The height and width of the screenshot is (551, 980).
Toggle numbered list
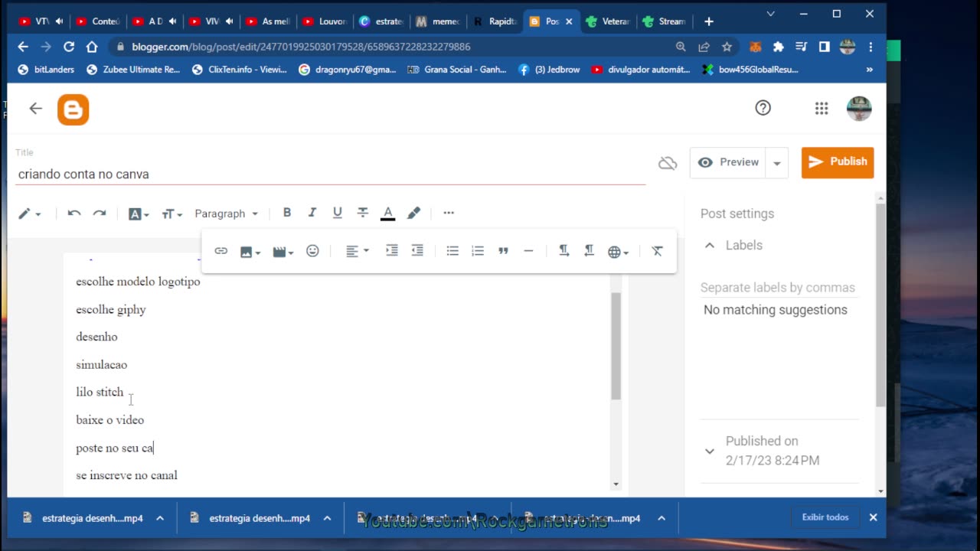click(x=478, y=251)
